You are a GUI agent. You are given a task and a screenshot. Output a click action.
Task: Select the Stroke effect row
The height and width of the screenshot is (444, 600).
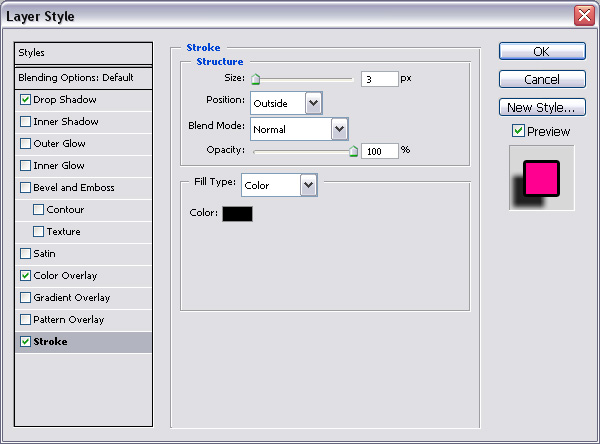[84, 342]
